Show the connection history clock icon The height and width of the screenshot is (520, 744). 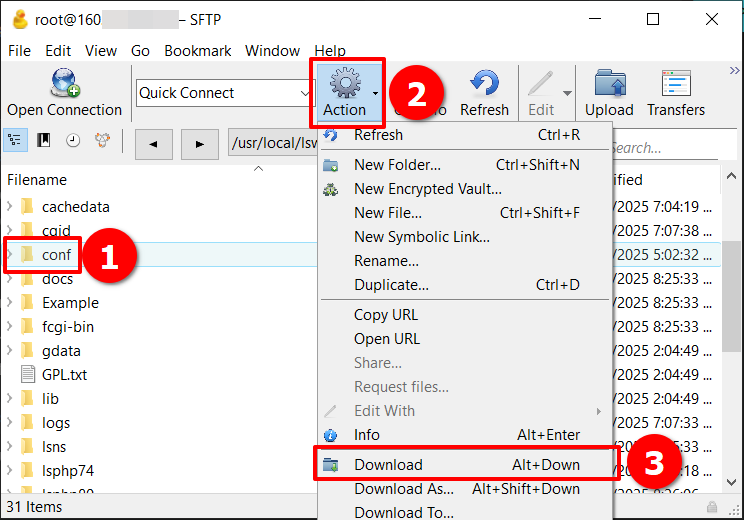tap(73, 141)
